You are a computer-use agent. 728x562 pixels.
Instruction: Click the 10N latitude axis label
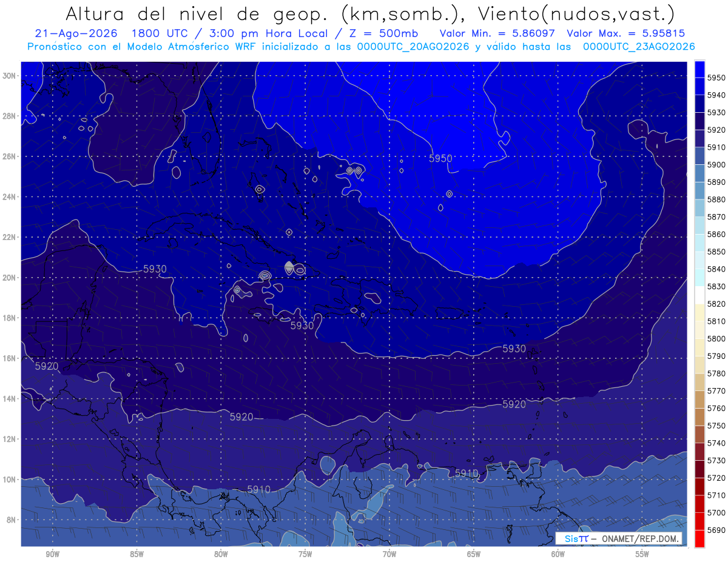9,480
